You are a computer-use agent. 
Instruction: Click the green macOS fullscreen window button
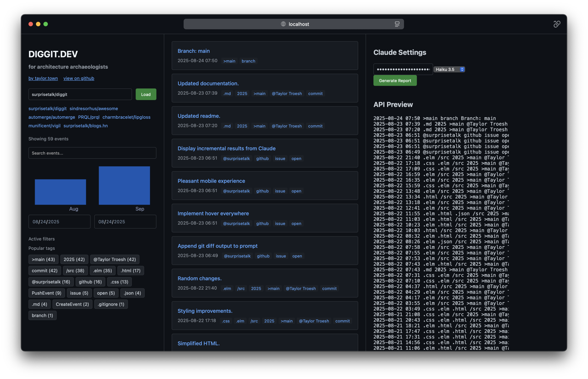click(45, 24)
